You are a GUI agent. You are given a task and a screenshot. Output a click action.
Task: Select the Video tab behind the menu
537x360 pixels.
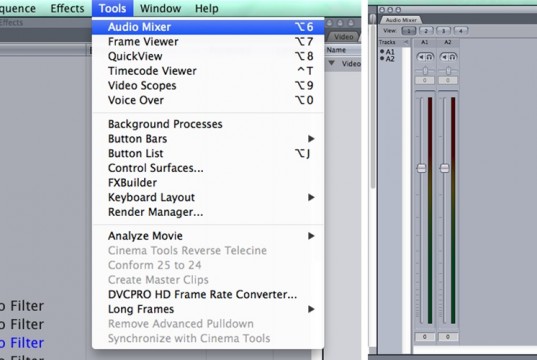(344, 37)
